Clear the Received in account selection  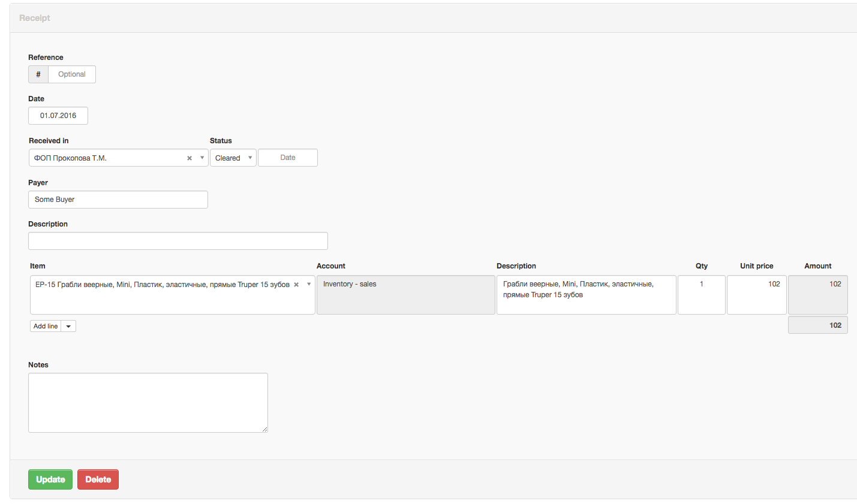coord(190,158)
